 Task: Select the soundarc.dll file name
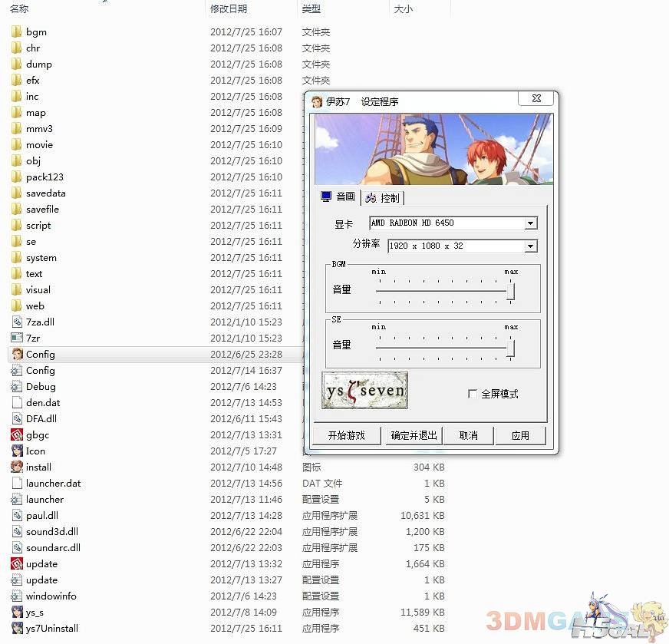click(x=54, y=547)
